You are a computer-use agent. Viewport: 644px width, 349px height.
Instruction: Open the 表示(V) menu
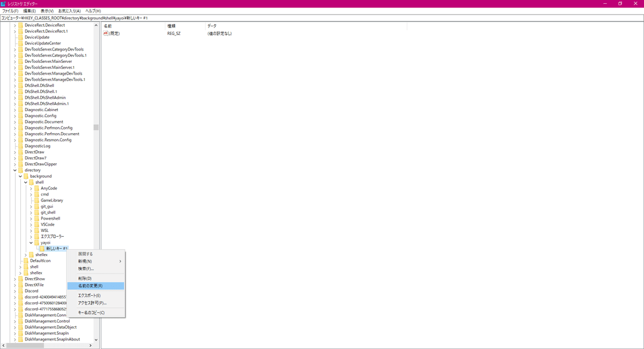click(47, 11)
